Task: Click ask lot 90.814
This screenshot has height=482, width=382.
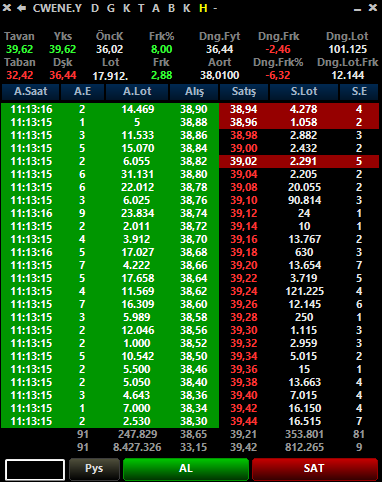Action: pos(305,200)
